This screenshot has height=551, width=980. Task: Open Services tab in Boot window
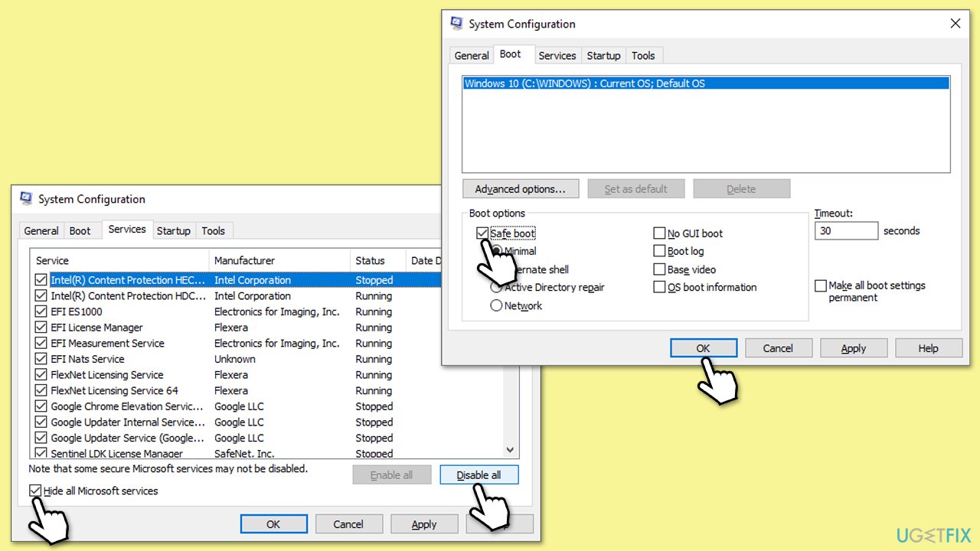pyautogui.click(x=557, y=56)
